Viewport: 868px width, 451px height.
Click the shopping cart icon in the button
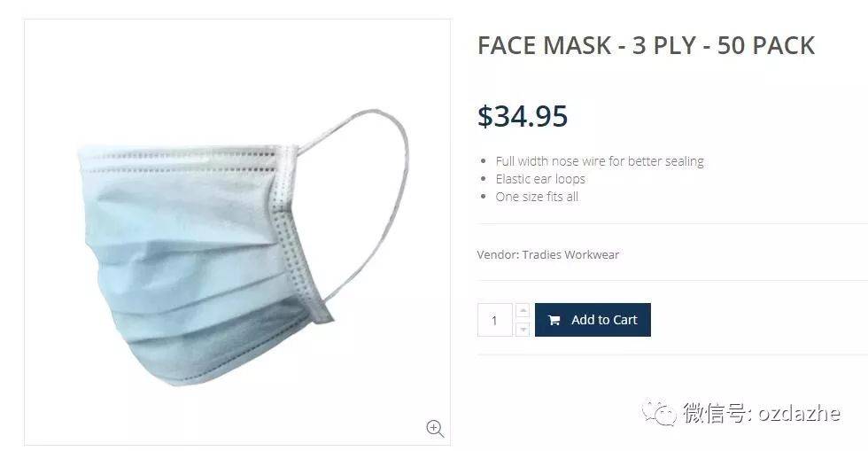click(x=554, y=320)
